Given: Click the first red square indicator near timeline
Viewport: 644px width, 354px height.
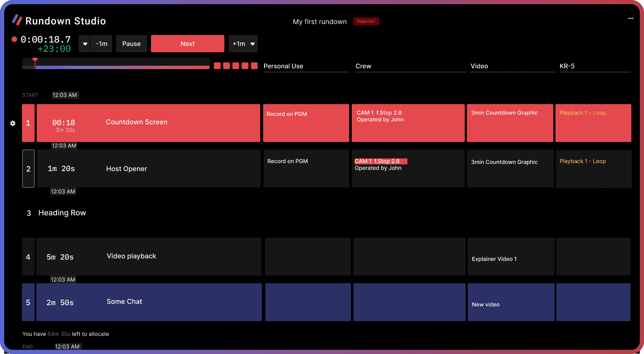Looking at the screenshot, I should [x=217, y=65].
